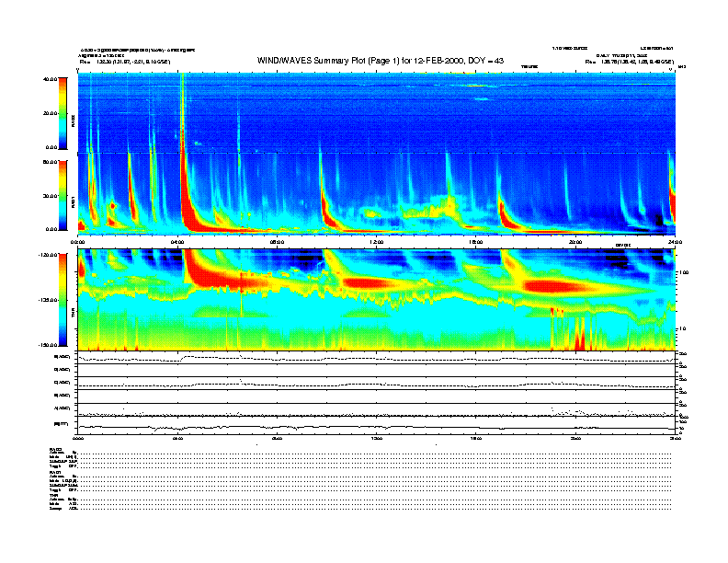This screenshot has height=563, width=728.
Task: Click '20:00' tick label under RAD1 spectrogram
Action: [575, 242]
